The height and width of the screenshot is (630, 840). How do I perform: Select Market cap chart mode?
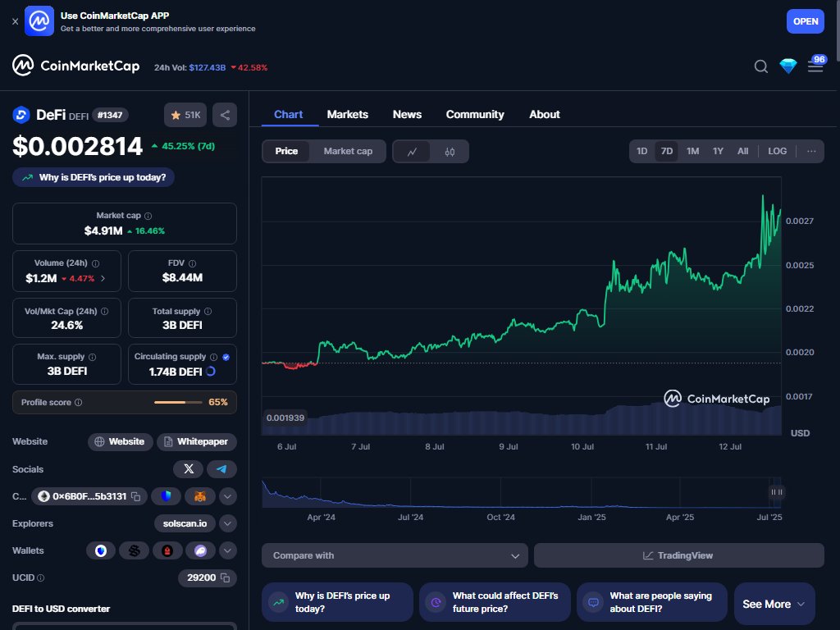click(348, 152)
